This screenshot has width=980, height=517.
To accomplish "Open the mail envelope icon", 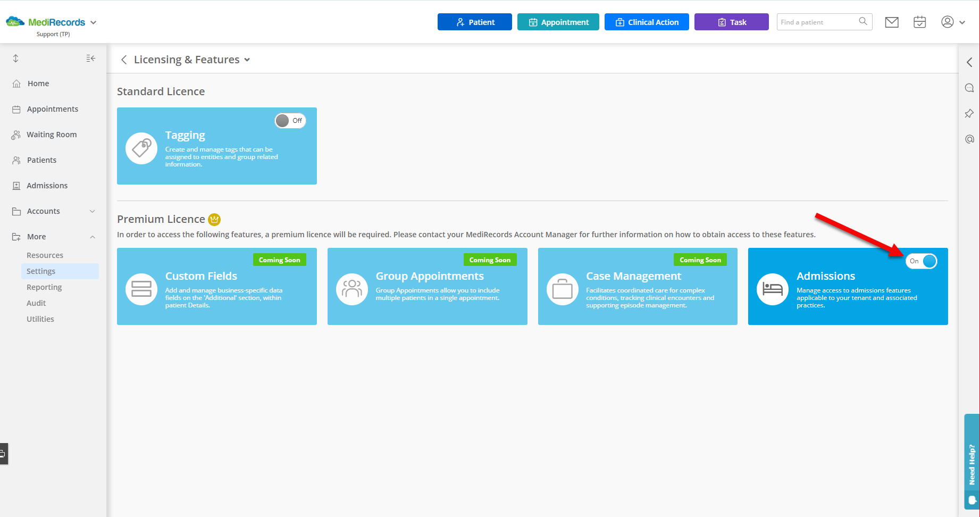I will point(892,22).
